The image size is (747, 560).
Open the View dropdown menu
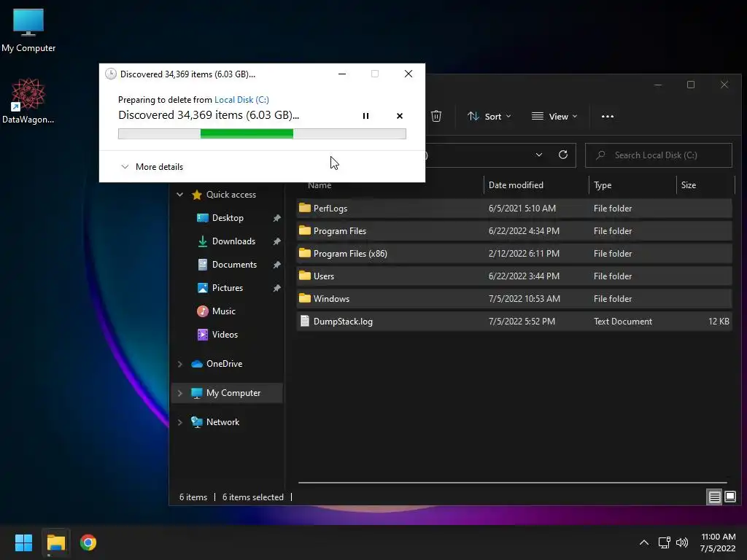(x=554, y=116)
